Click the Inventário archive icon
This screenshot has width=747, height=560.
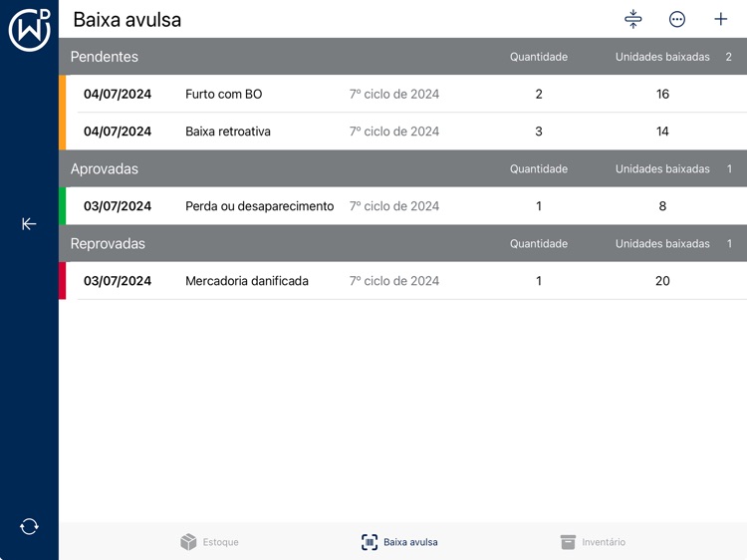click(568, 542)
